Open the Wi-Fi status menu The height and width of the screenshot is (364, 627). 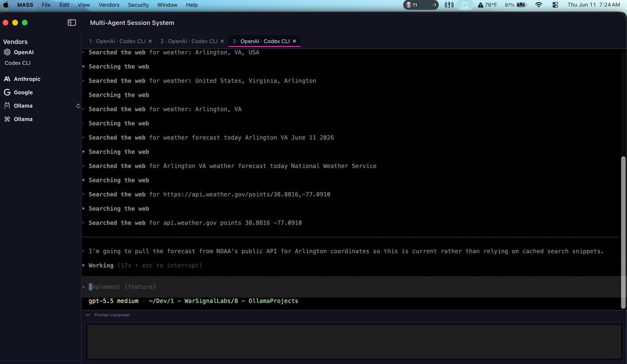tap(539, 5)
